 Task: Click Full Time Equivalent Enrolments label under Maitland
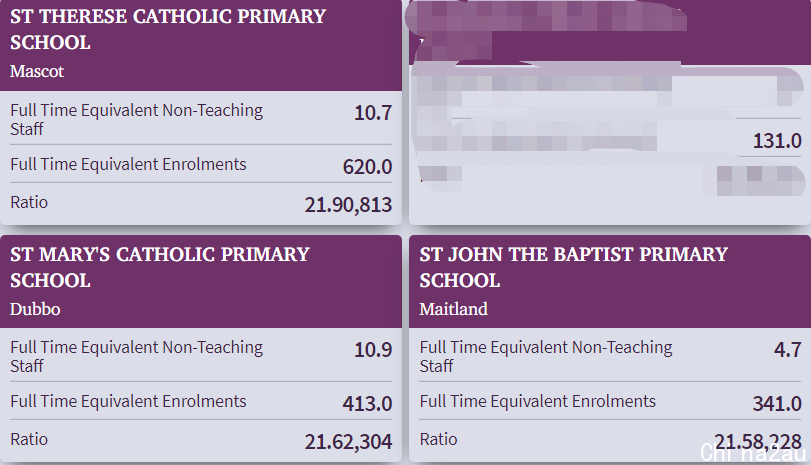537,401
